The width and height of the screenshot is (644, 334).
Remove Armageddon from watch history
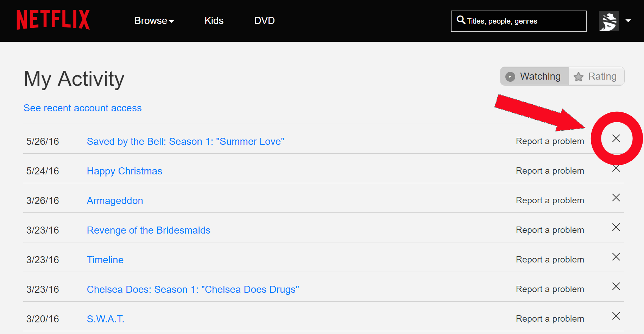(x=616, y=198)
